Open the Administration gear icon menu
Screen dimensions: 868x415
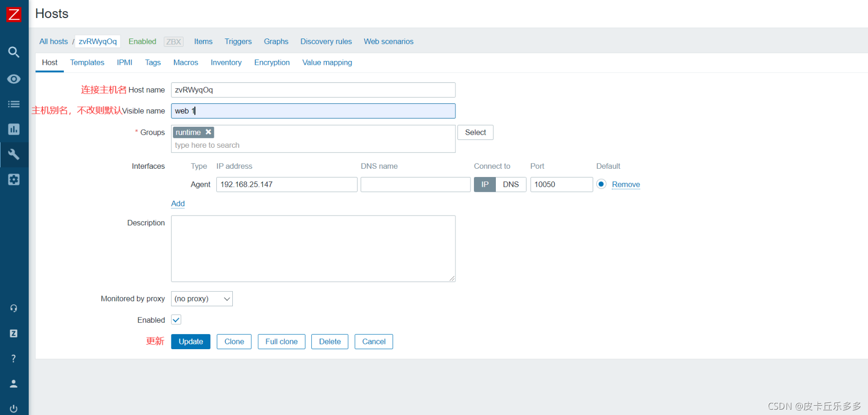[14, 179]
